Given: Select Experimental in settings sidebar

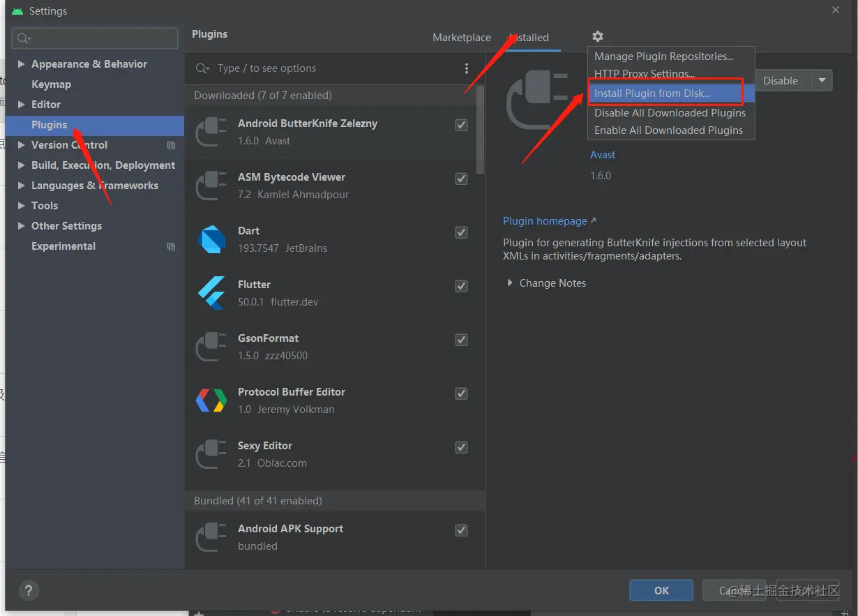Looking at the screenshot, I should (x=63, y=246).
